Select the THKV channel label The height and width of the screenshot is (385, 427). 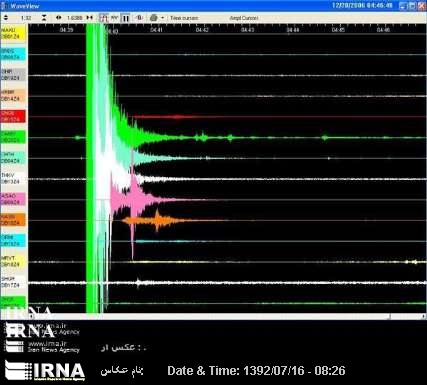tap(13, 179)
